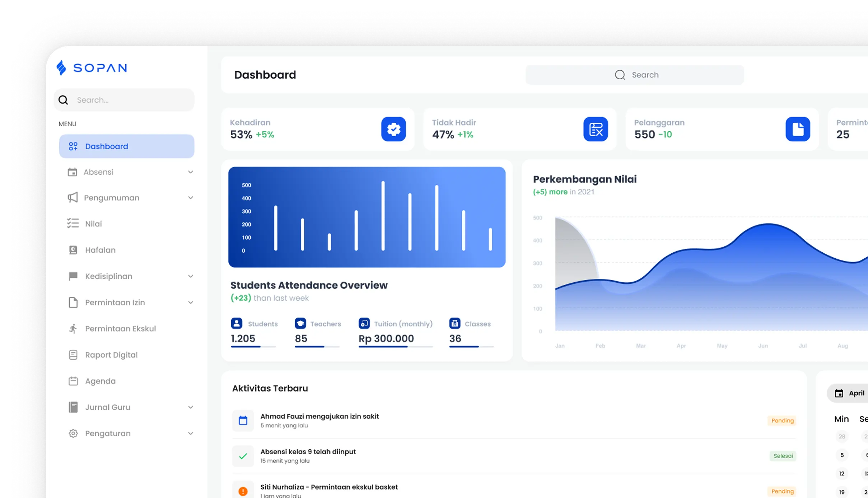Click the SOPAN logo
This screenshot has width=868, height=498.
[x=92, y=67]
